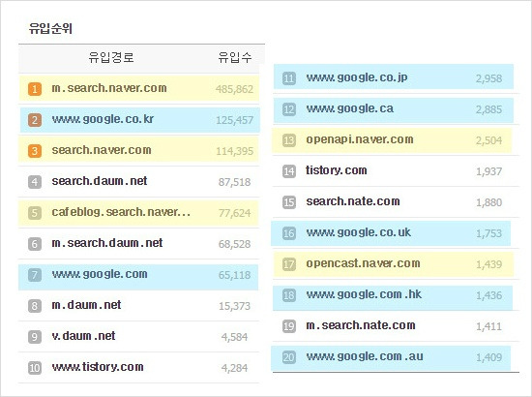Click the count value 1,880

(x=488, y=202)
